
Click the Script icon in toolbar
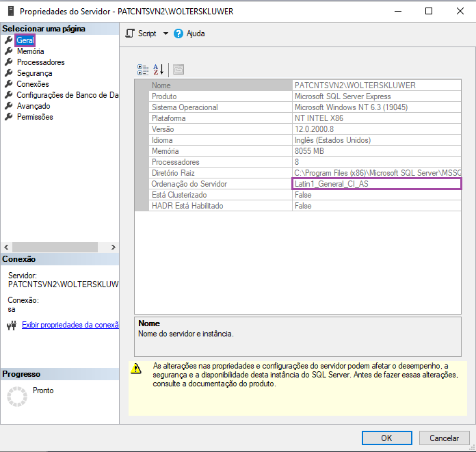pyautogui.click(x=130, y=34)
